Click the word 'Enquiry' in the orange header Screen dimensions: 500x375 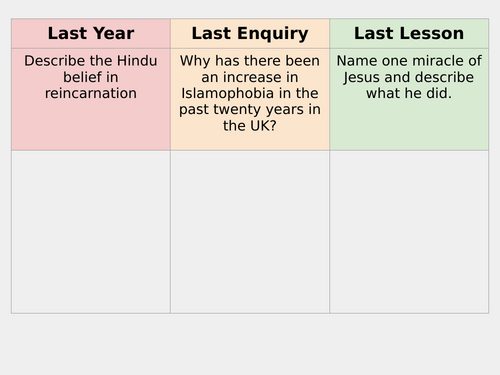(273, 34)
